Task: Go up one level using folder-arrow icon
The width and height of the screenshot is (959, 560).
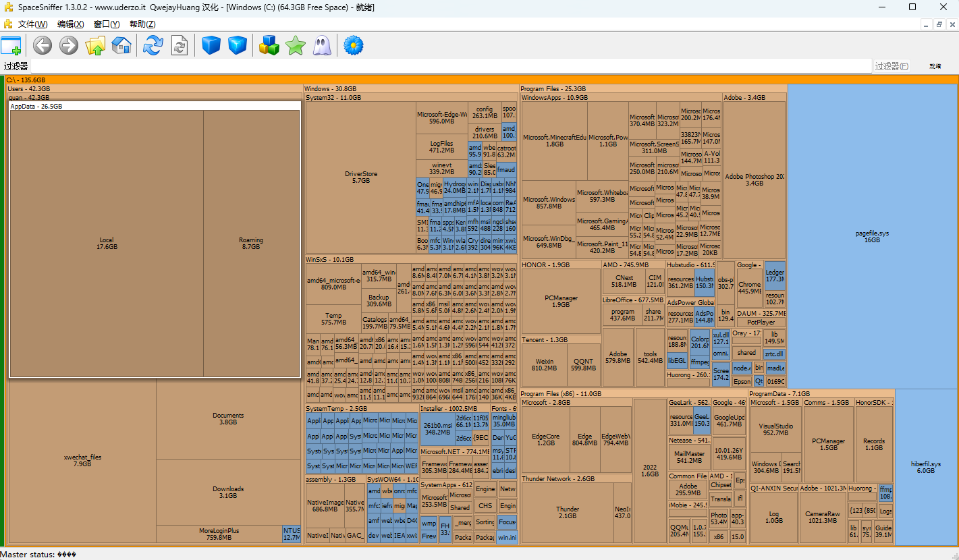Action: click(95, 46)
